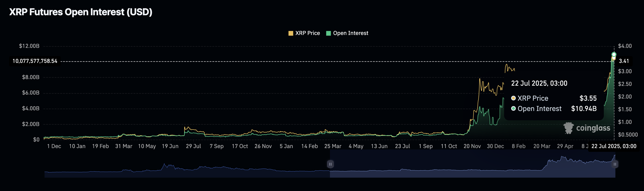The image size is (644, 191).
Task: Click the left range slider handle
Action: [x=330, y=164]
